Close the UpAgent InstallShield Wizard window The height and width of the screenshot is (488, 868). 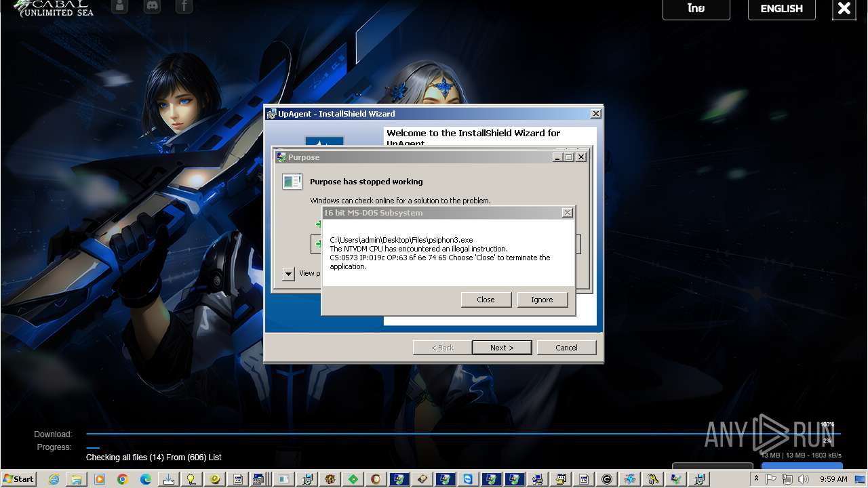tap(595, 114)
